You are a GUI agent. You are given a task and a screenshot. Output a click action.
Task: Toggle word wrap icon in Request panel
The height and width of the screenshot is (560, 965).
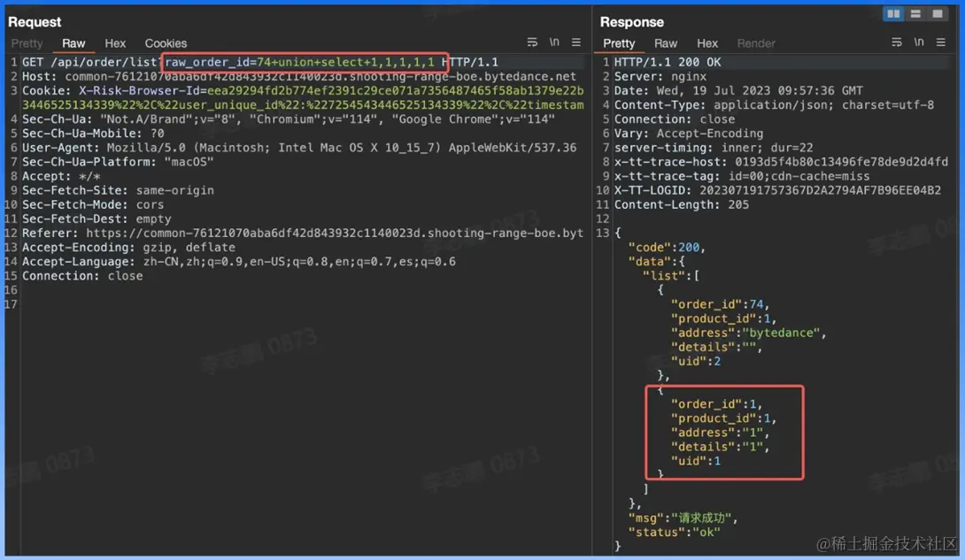point(532,42)
